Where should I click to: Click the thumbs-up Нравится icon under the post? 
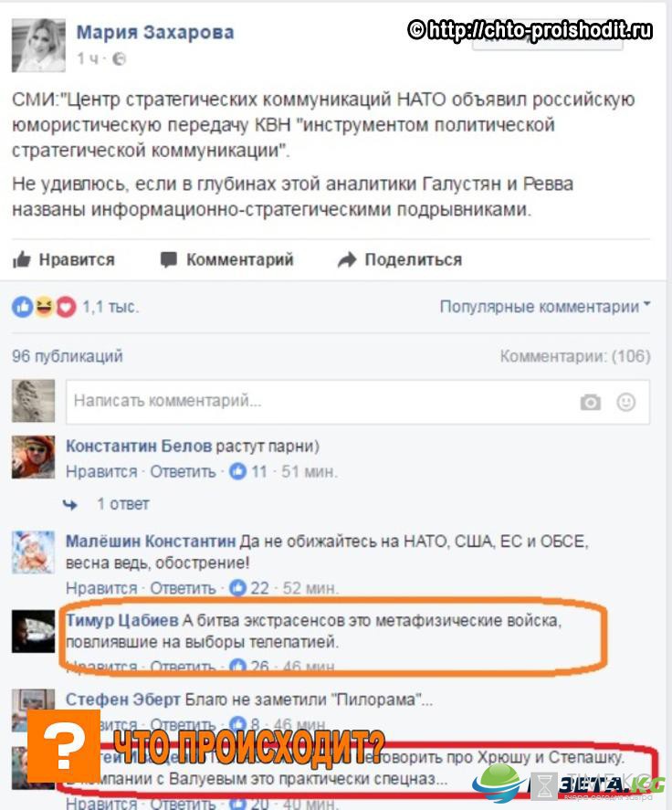[22, 259]
